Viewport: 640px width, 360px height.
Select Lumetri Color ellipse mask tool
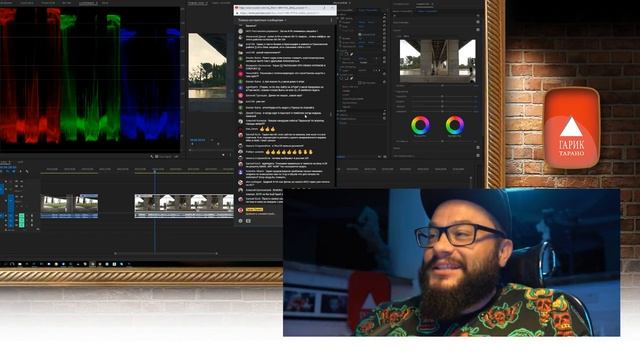coord(342,78)
